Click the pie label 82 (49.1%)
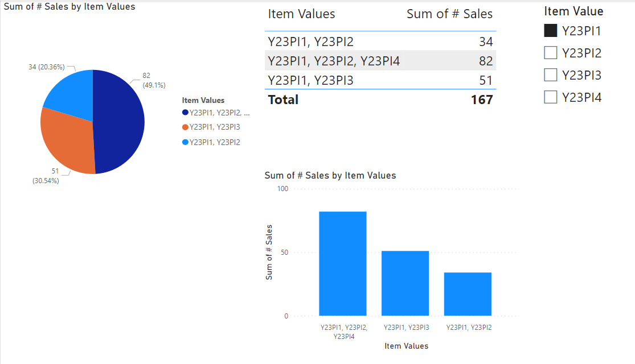The height and width of the screenshot is (364, 635). coord(154,80)
